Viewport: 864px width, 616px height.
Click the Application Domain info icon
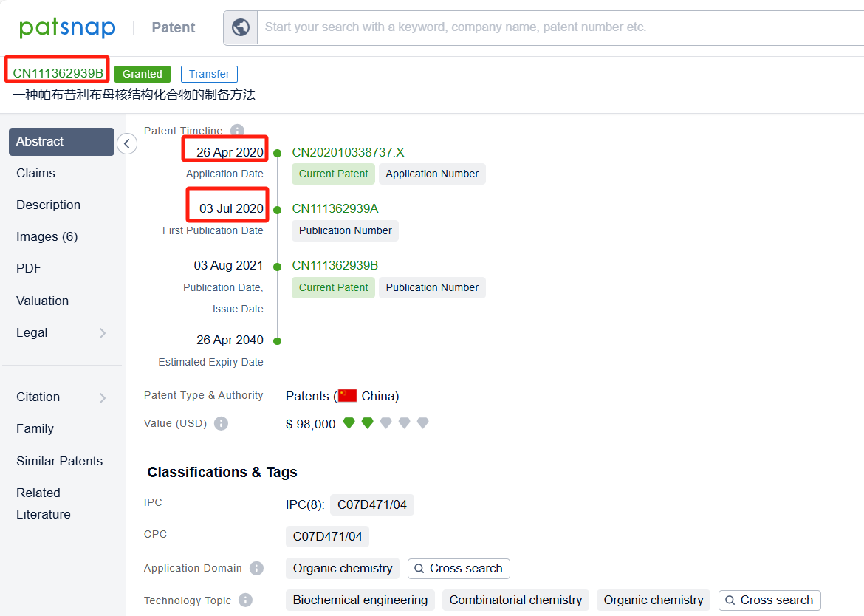[x=256, y=569]
